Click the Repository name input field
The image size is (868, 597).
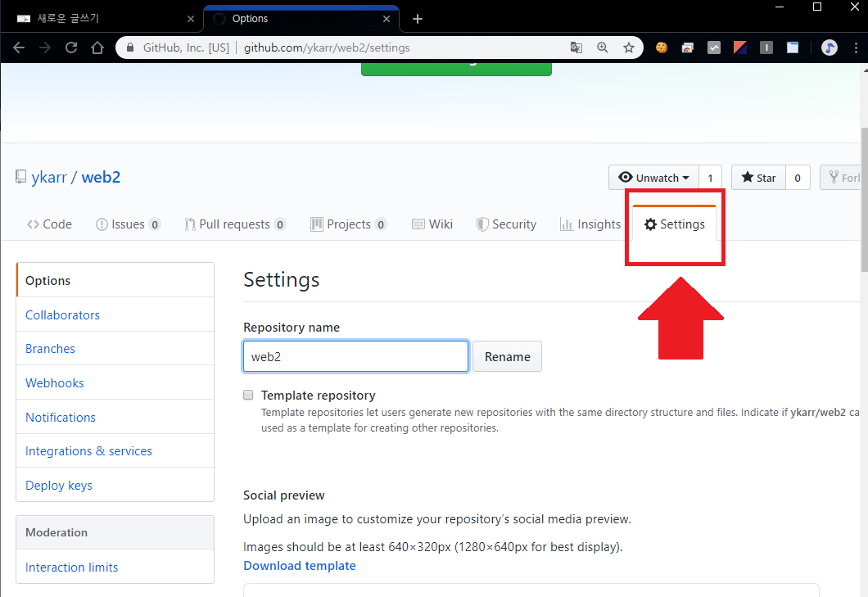coord(356,356)
